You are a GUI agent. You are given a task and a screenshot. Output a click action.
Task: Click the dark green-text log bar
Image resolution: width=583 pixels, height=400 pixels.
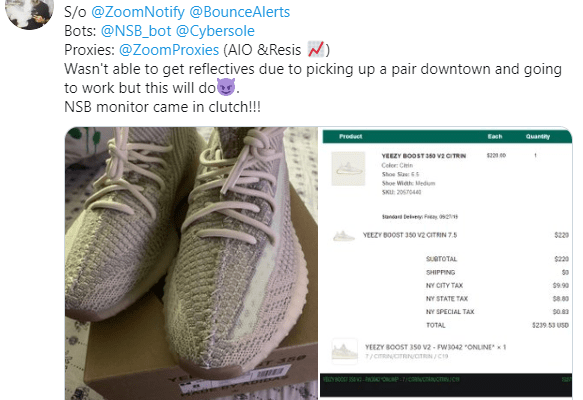pos(446,385)
